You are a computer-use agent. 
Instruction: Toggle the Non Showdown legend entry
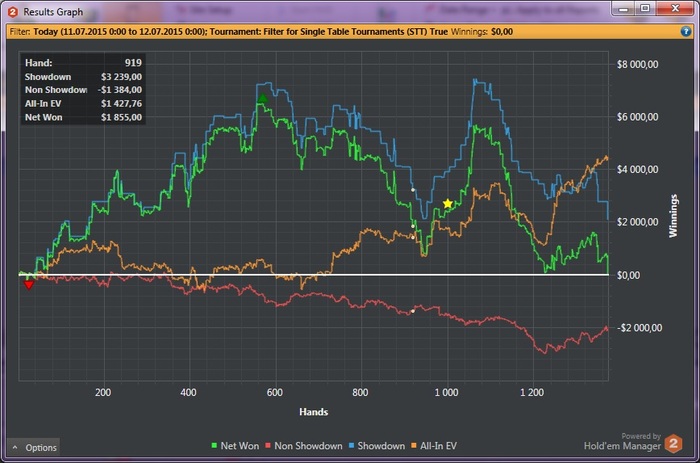(x=304, y=446)
